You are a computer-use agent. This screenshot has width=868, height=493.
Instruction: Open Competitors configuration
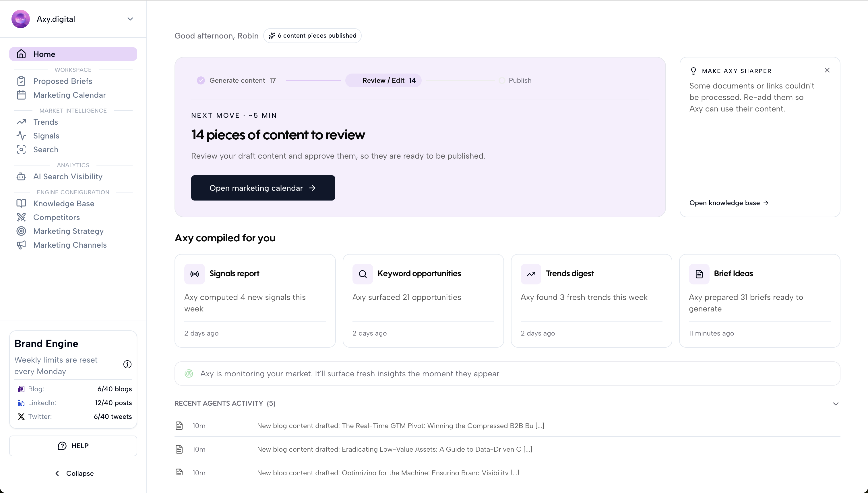(x=73, y=217)
